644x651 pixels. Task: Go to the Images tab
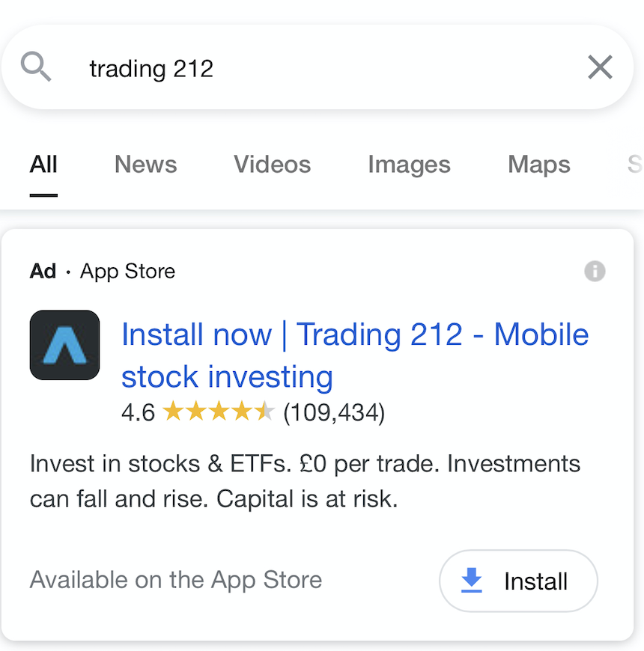pos(410,165)
